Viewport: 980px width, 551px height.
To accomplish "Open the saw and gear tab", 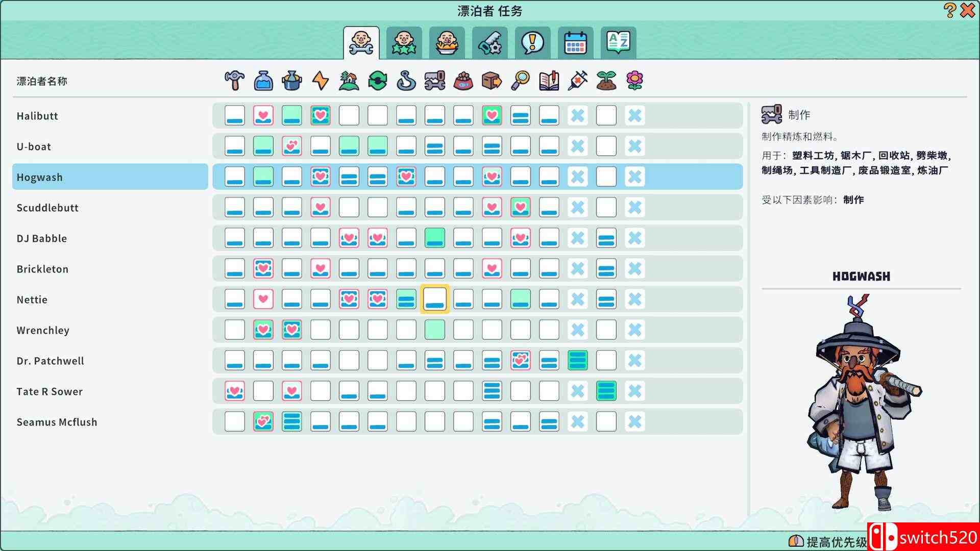I will (x=489, y=43).
